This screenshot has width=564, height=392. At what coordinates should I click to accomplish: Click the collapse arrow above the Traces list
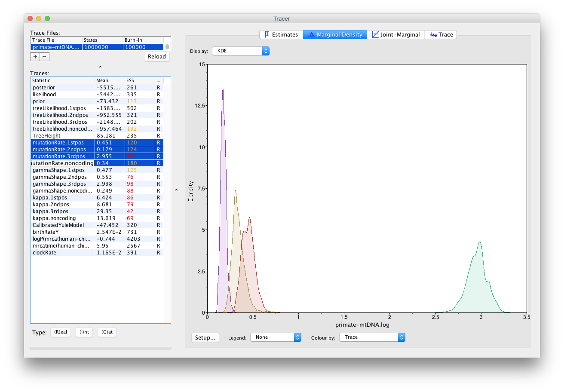pos(100,67)
